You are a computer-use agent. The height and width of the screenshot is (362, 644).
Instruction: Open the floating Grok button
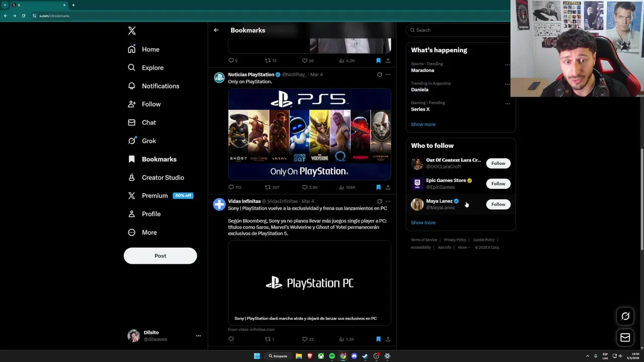click(x=625, y=316)
